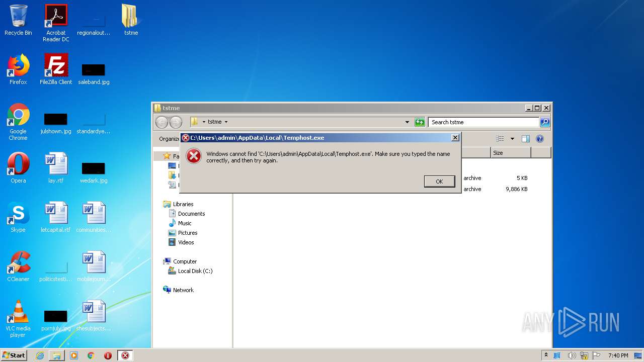Select the shesubjects document icon

point(94,316)
